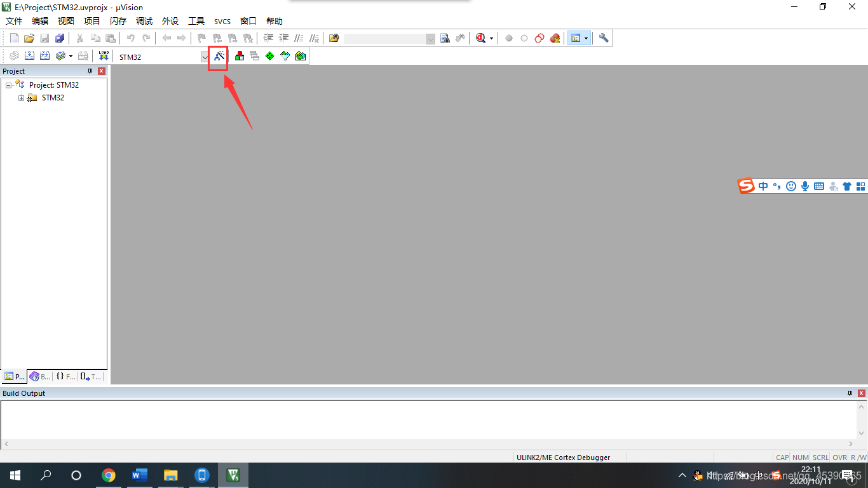Toggle Sogou punctuation mode
This screenshot has height=488, width=868.
pos(776,186)
